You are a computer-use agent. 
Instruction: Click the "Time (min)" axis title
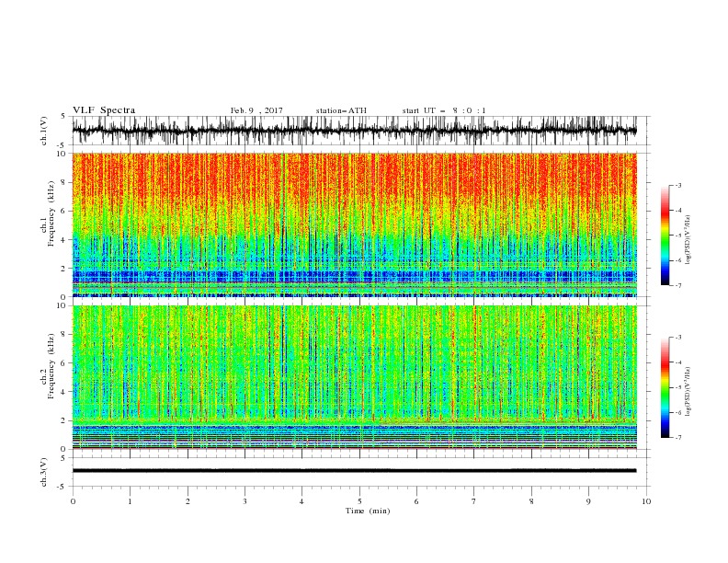[368, 511]
